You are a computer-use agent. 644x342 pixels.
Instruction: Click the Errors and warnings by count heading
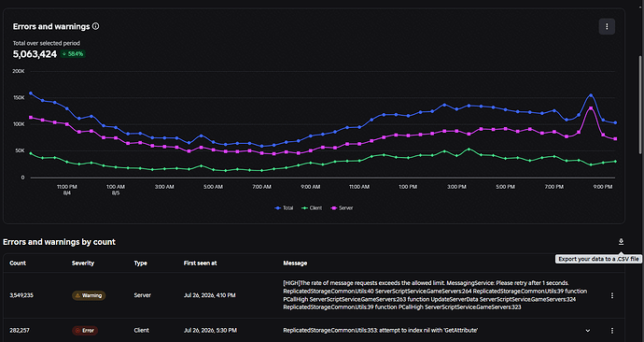click(x=59, y=242)
